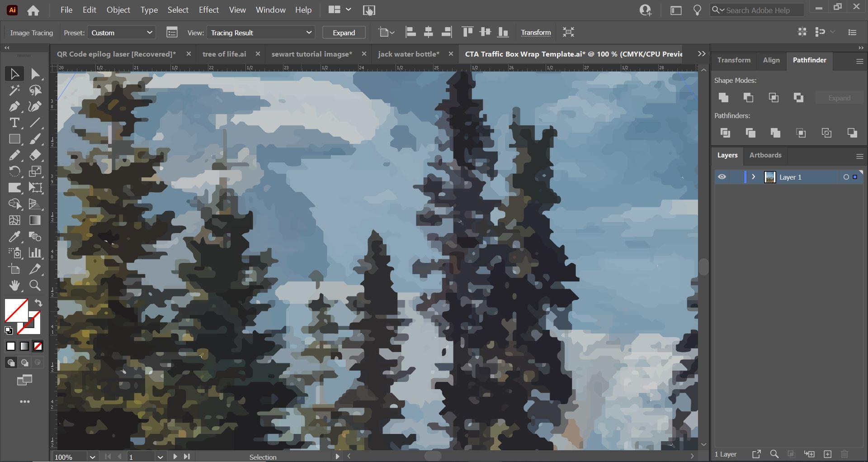Click the Layer 1 thumbnail

pyautogui.click(x=769, y=177)
